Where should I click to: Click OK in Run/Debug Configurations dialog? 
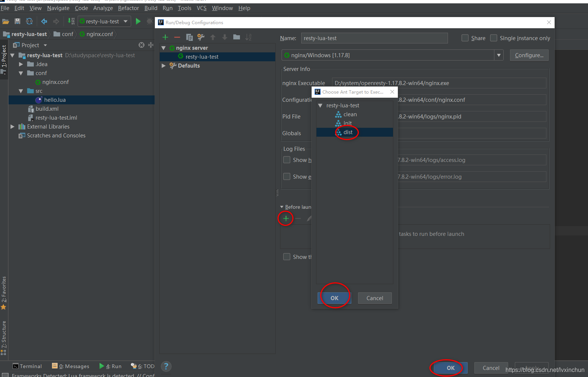point(451,368)
